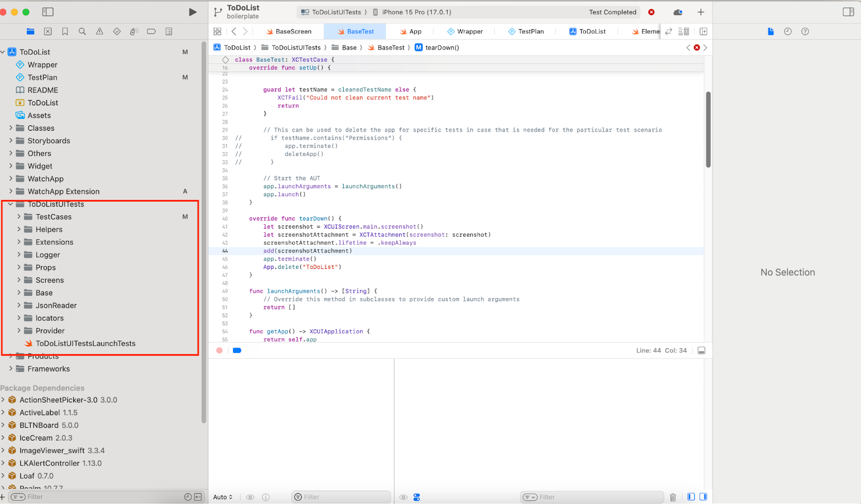
Task: Go forward in editor history
Action: pyautogui.click(x=245, y=32)
